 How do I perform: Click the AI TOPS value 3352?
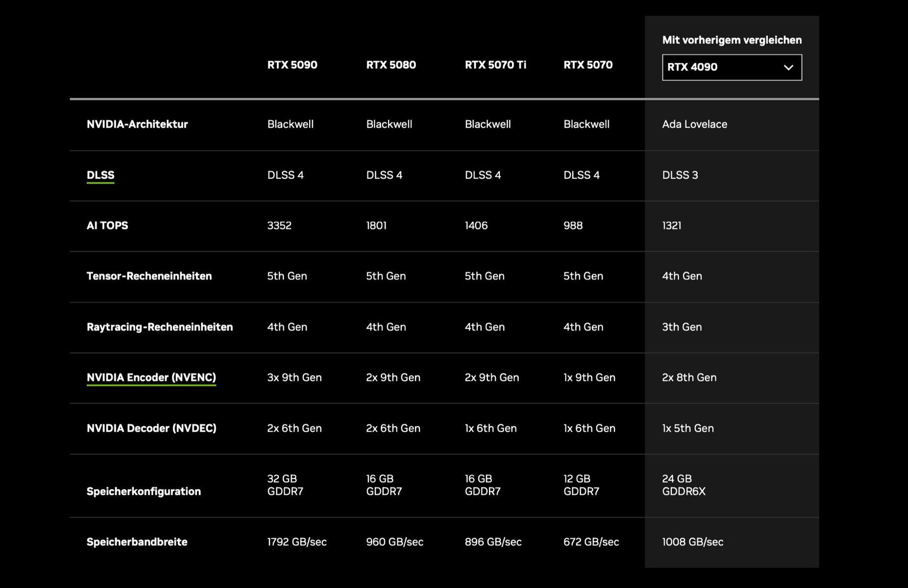click(279, 225)
